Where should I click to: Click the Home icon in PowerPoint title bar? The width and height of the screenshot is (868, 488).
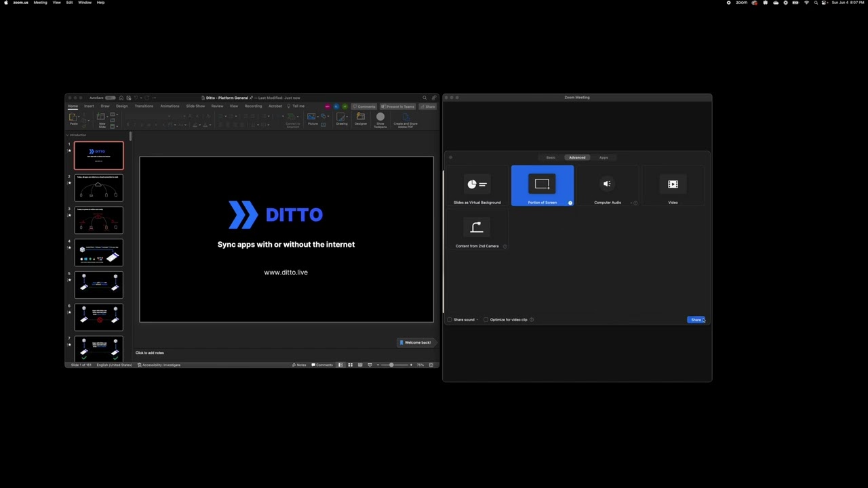click(x=121, y=98)
